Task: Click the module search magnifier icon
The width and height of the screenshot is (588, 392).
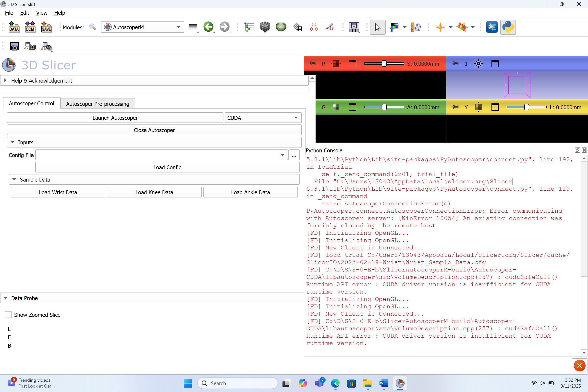Action: [x=92, y=27]
